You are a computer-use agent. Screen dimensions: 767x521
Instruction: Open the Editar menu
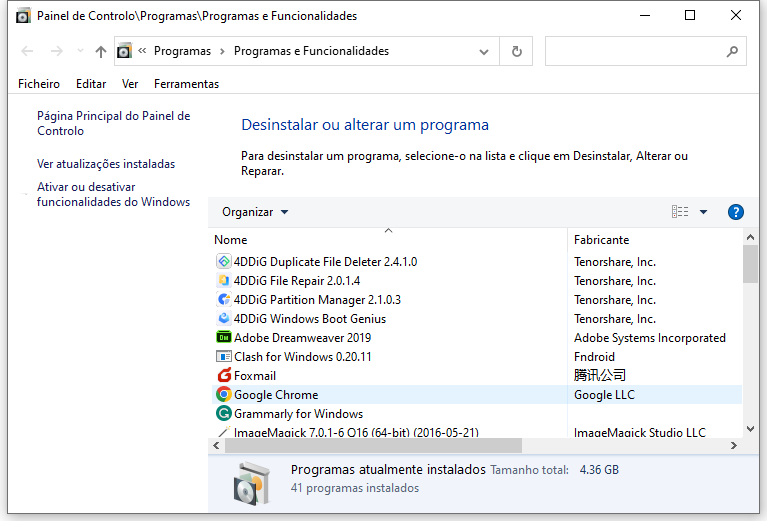click(x=91, y=84)
